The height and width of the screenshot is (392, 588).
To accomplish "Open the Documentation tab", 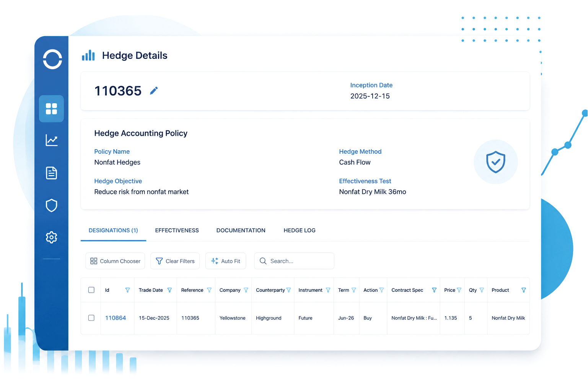I will click(241, 231).
